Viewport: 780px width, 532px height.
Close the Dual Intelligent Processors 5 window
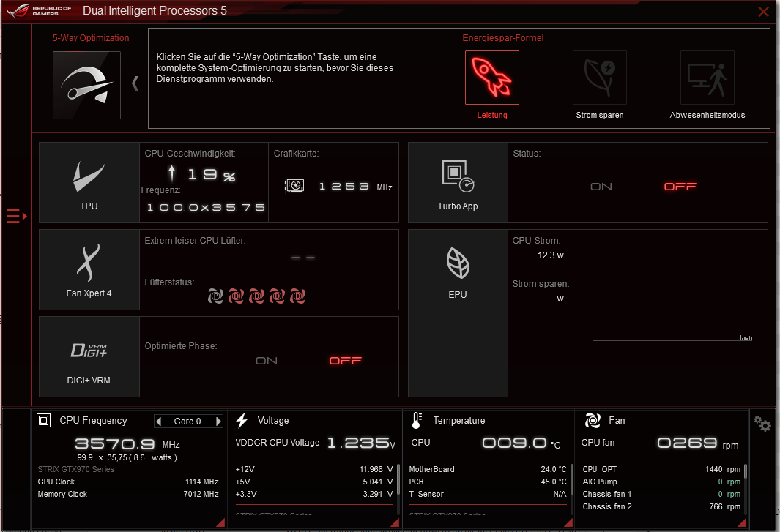tap(763, 12)
